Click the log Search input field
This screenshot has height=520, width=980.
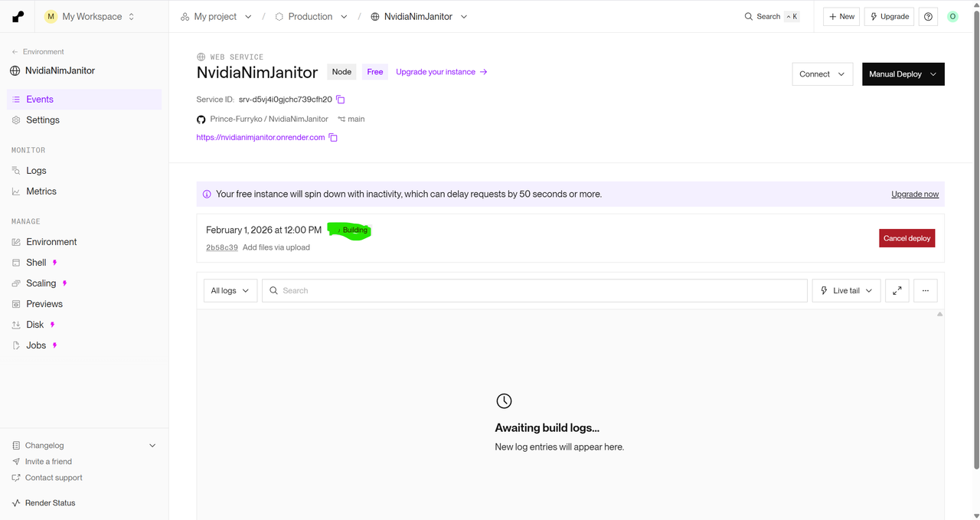[x=534, y=291]
